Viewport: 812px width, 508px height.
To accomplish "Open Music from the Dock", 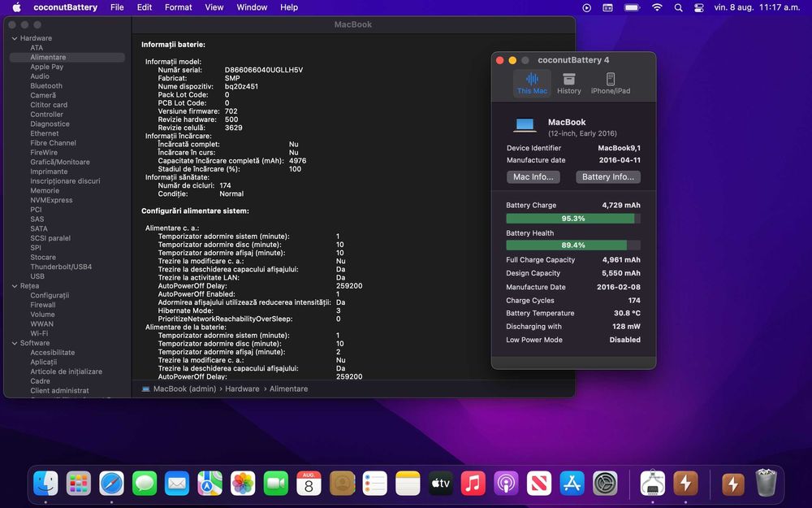I will [473, 484].
